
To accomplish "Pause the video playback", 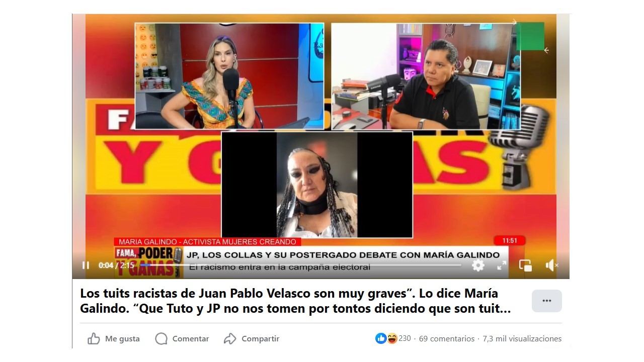I will coord(86,265).
